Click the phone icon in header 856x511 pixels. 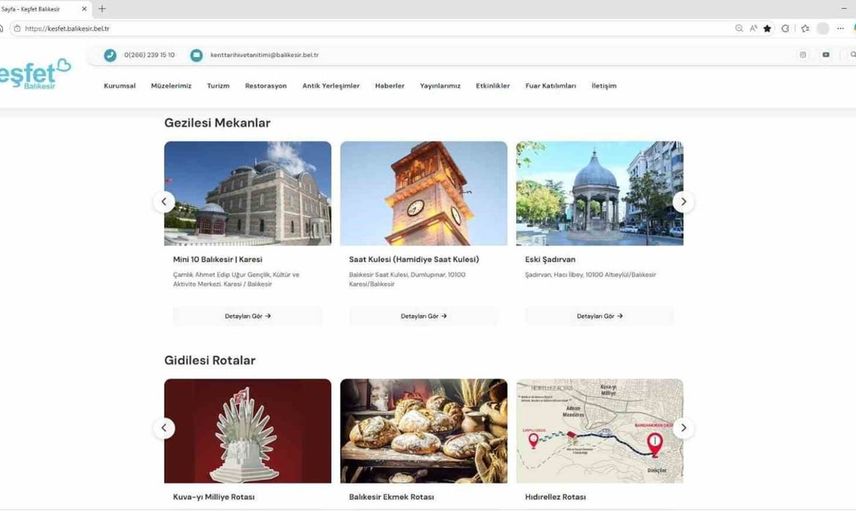[x=110, y=55]
